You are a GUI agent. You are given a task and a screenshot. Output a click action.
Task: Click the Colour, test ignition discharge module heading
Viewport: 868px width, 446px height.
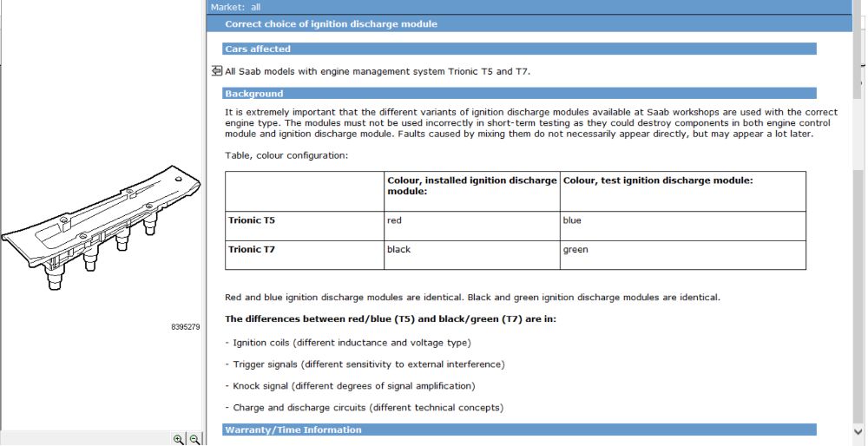click(x=658, y=180)
